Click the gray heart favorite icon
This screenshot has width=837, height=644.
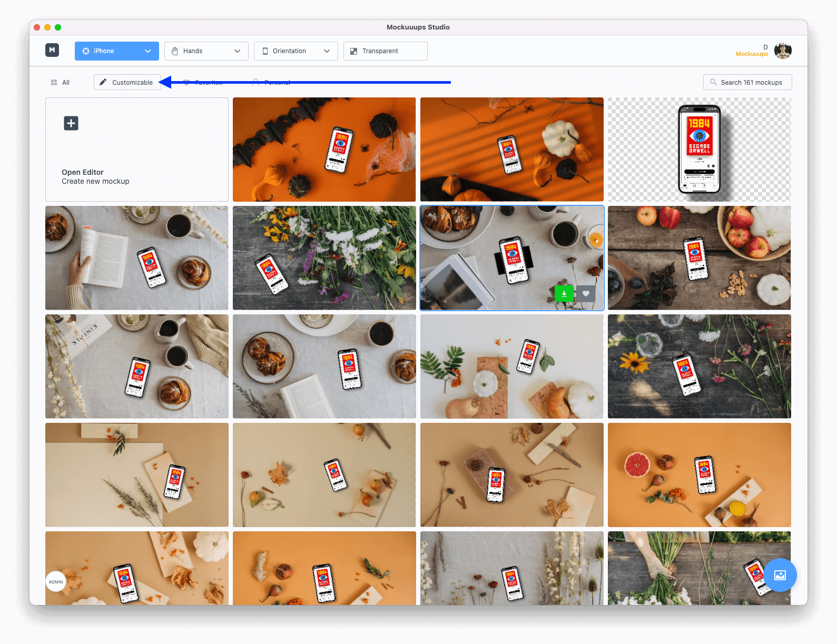point(586,294)
